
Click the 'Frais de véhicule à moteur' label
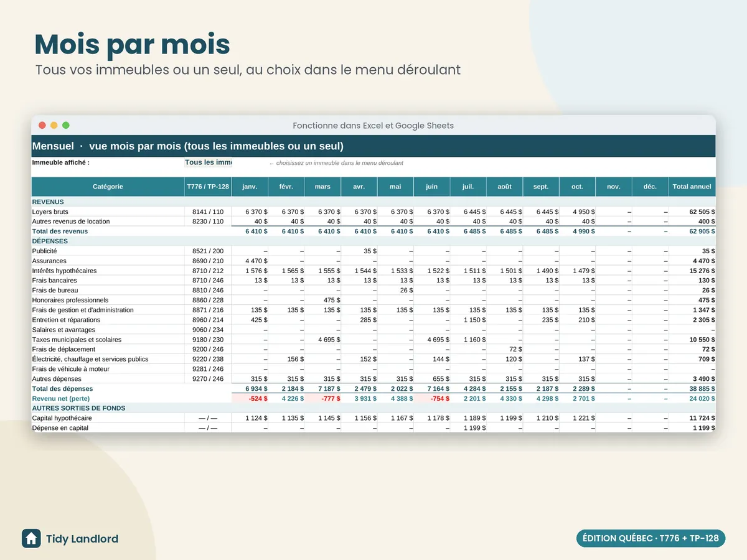click(72, 369)
